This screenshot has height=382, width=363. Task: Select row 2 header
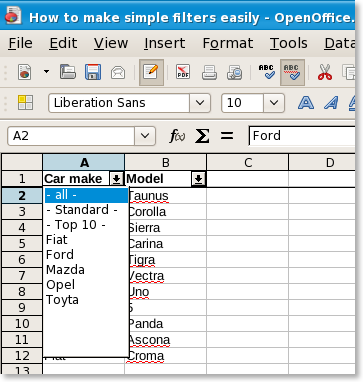point(22,195)
